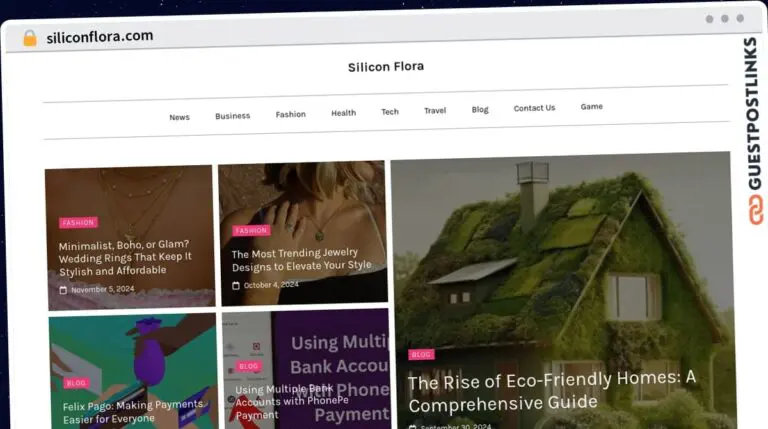Click the BLOG tag on PhonePe post
This screenshot has height=429, width=768.
pos(248,366)
